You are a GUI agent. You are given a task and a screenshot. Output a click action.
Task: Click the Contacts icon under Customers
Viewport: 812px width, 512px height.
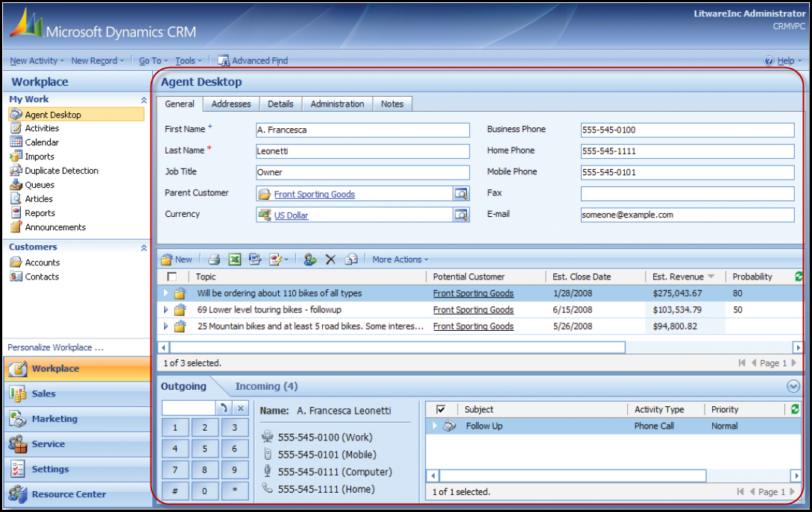tap(16, 276)
